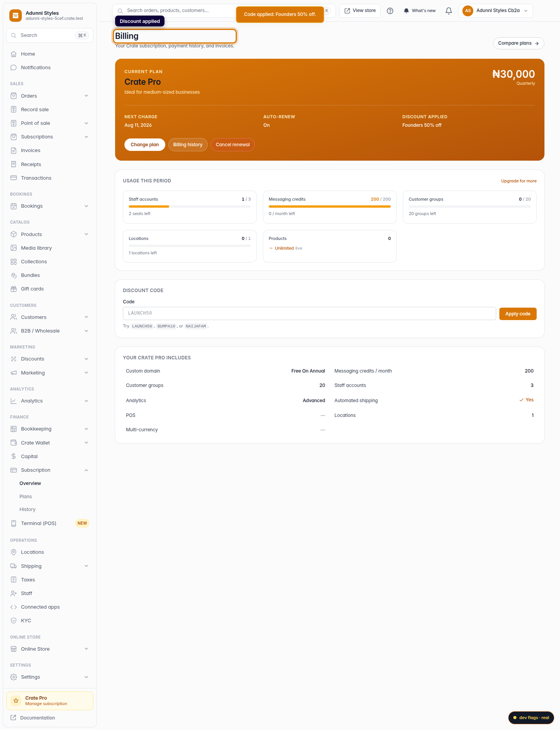Click the Media library image icon
Screen dimensions: 560x730
coord(14,248)
